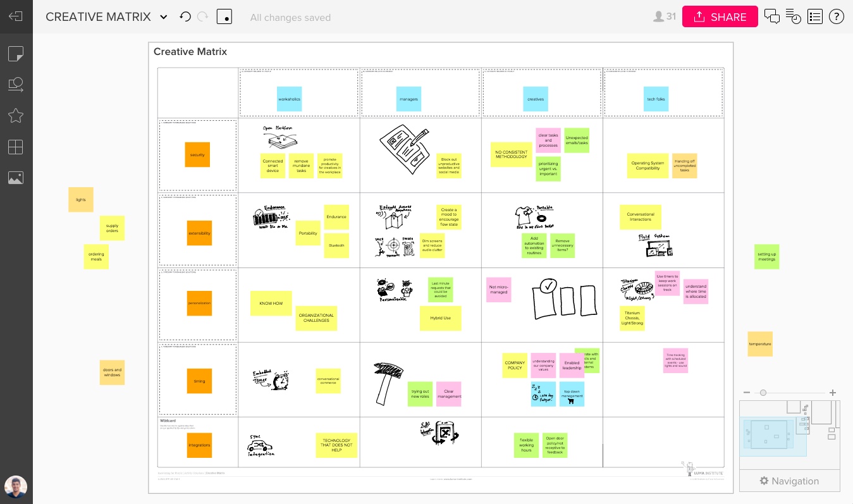853x504 pixels.
Task: Select the 'doors and windows' sticky note
Action: tap(112, 372)
